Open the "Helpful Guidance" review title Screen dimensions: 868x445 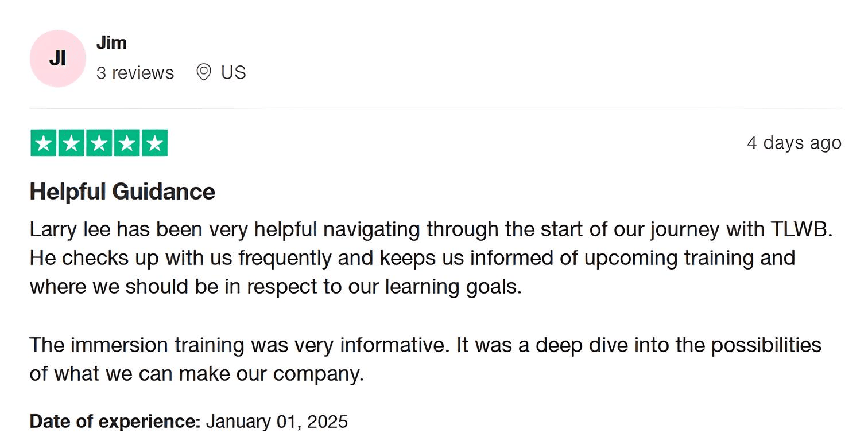[x=122, y=192]
